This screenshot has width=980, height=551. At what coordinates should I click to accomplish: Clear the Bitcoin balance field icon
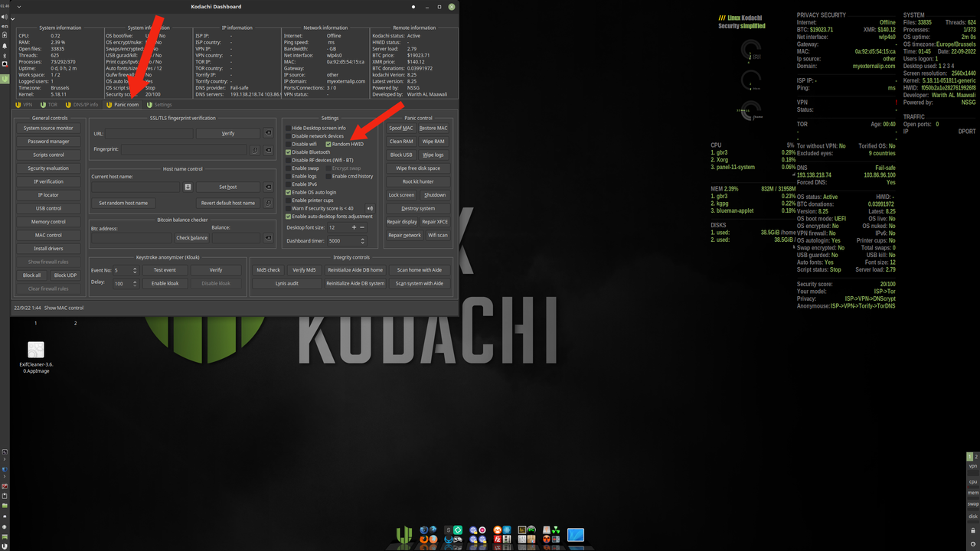pyautogui.click(x=269, y=238)
